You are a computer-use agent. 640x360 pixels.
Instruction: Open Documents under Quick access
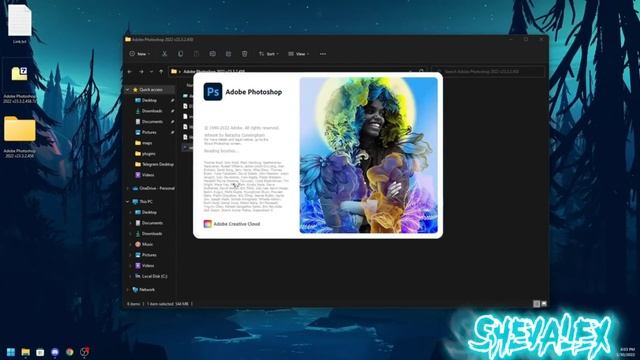point(152,121)
